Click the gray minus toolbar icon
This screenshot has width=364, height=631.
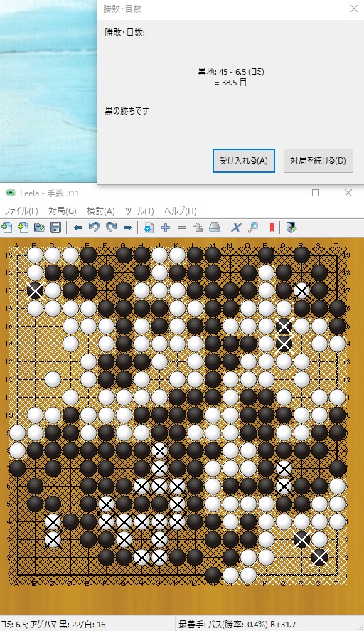click(182, 228)
